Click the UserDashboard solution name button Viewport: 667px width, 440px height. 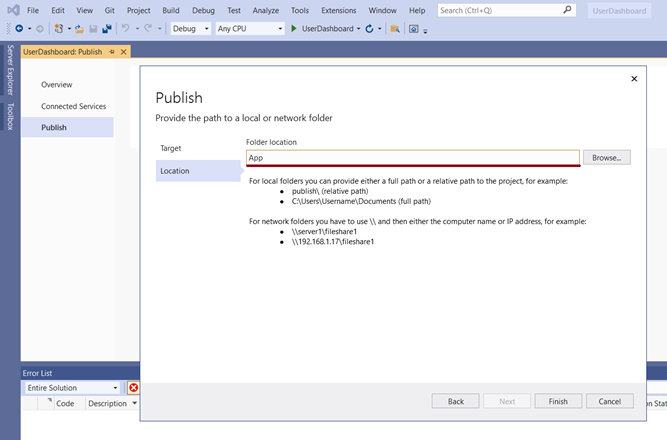(x=619, y=11)
